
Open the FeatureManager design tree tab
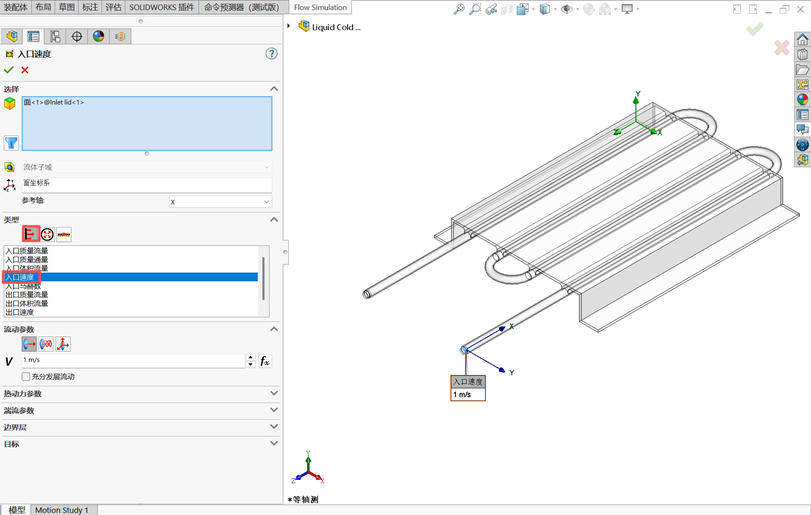coord(11,36)
